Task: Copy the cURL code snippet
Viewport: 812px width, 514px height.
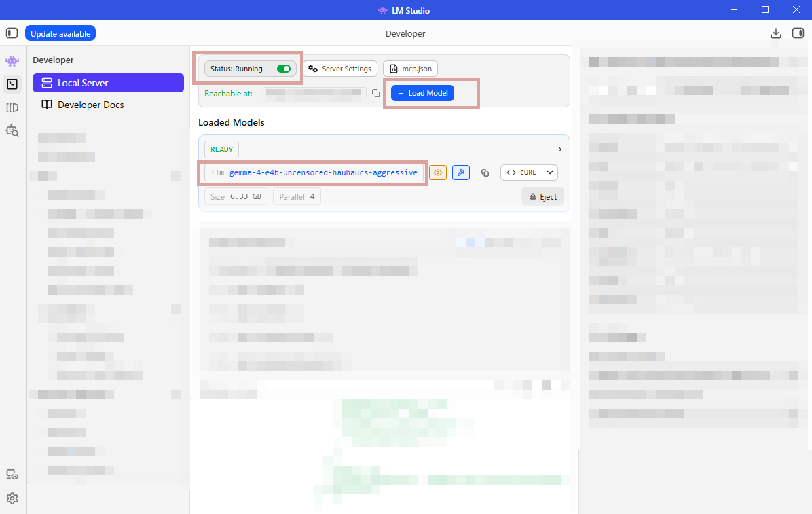Action: click(521, 172)
